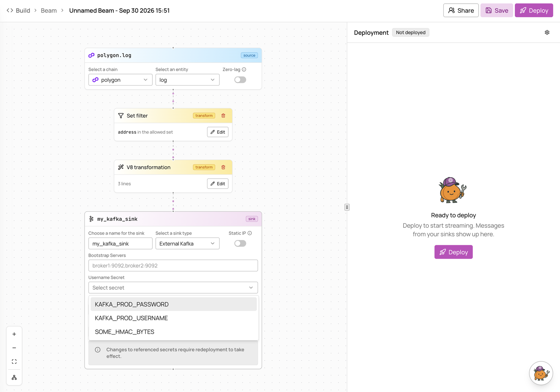This screenshot has width=560, height=392.
Task: Click the Share button
Action: [x=461, y=11]
